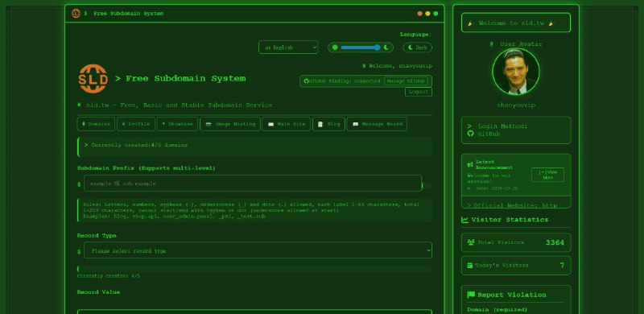This screenshot has width=644, height=314.
Task: Click the Record Value label
Action: tap(98, 291)
